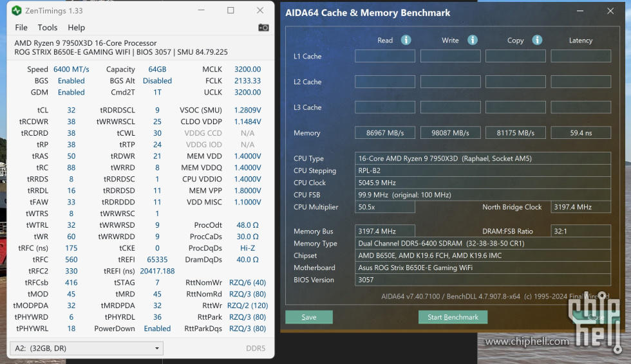Open the Tools menu in ZenTimings
This screenshot has width=631, height=364.
[48, 27]
